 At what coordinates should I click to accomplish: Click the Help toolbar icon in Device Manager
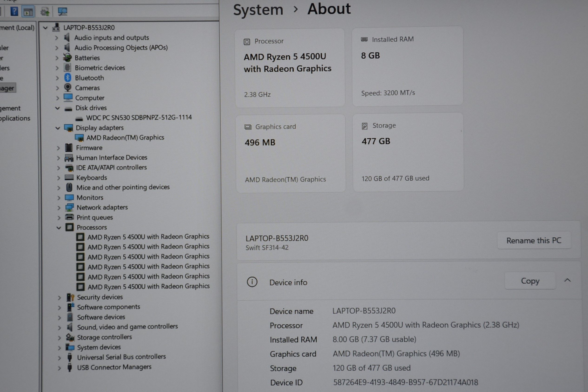(x=14, y=11)
